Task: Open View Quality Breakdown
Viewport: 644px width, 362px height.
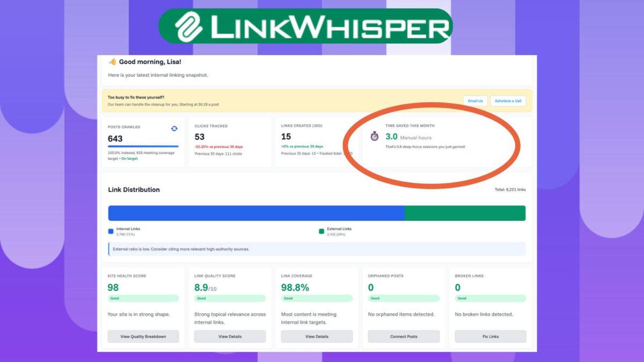Action: click(143, 336)
